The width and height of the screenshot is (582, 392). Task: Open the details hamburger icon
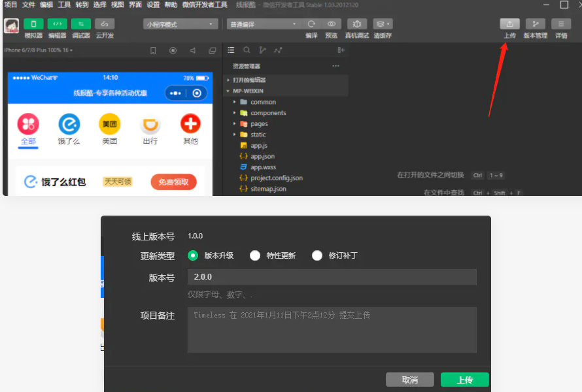tap(561, 24)
